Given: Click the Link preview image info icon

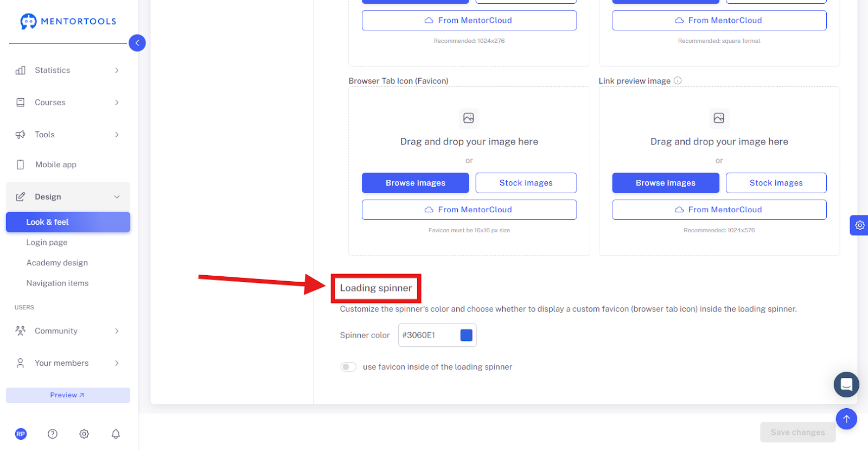Looking at the screenshot, I should pyautogui.click(x=678, y=80).
